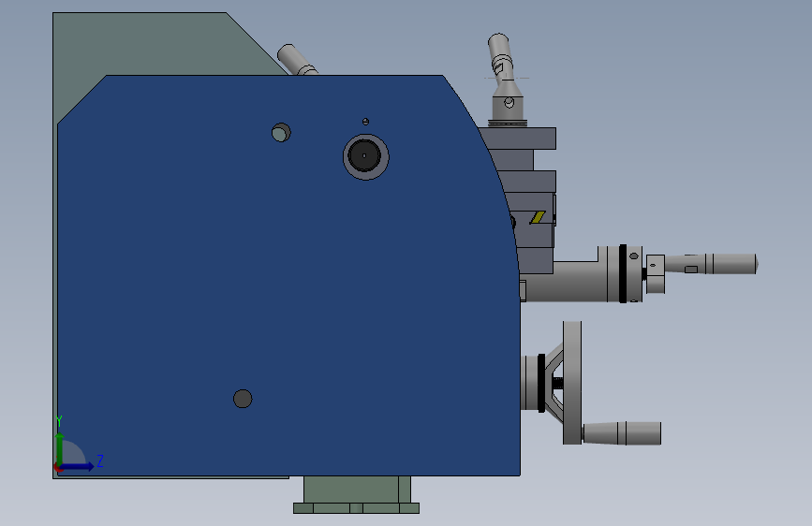Select the black ring on the handwheel hub
The height and width of the screenshot is (526, 812).
click(541, 383)
